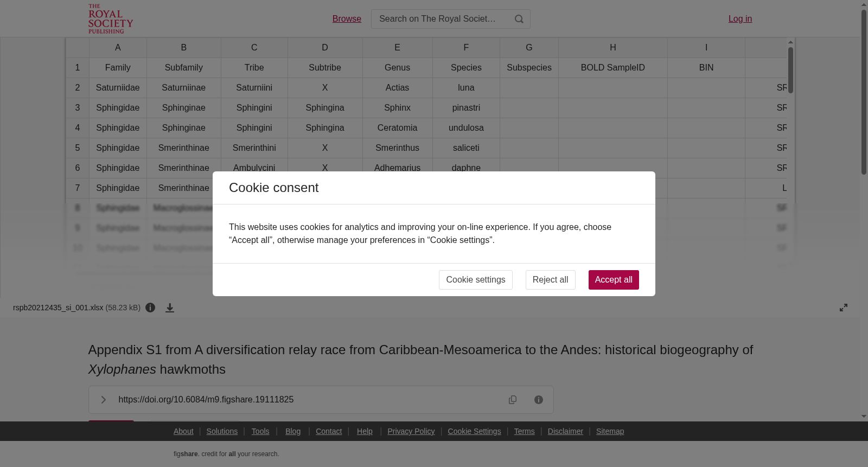The height and width of the screenshot is (467, 868).
Task: Open the Browse link
Action: coord(347,19)
